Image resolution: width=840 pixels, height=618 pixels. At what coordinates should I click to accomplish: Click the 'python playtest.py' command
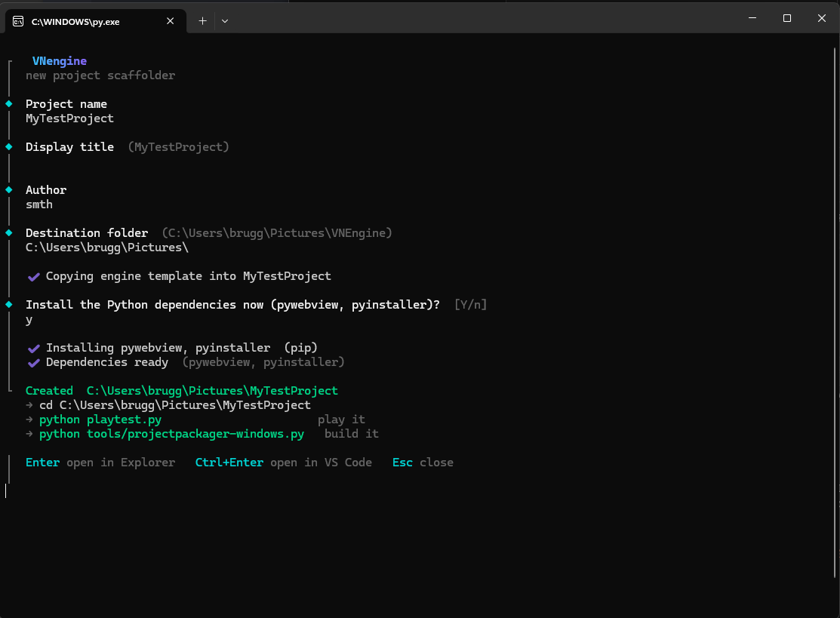[100, 420]
